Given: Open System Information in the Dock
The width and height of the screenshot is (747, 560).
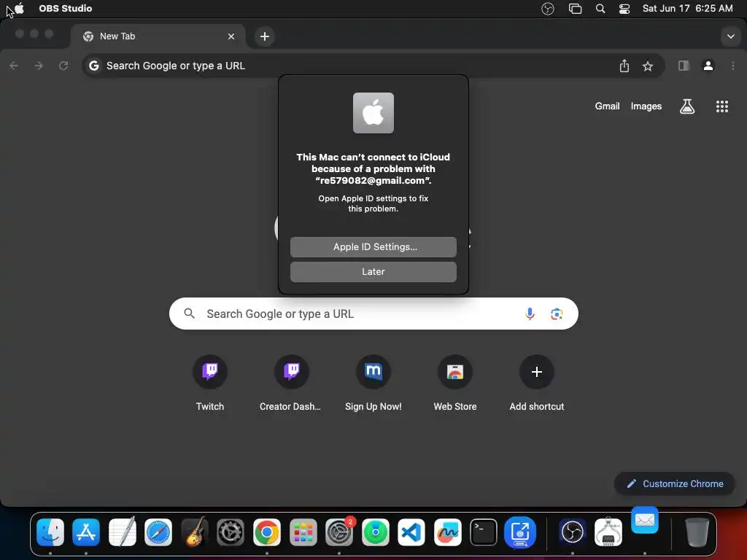Looking at the screenshot, I should pos(608,532).
